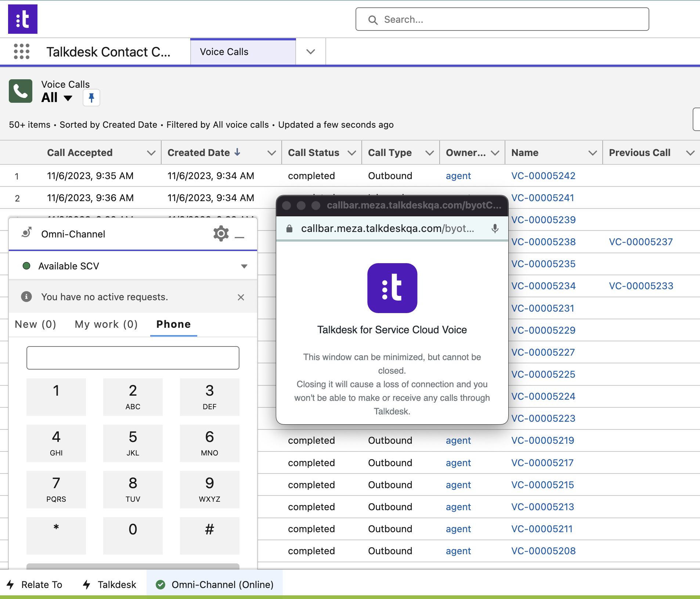This screenshot has width=700, height=599.
Task: Open Relate To utility bar item
Action: [35, 584]
